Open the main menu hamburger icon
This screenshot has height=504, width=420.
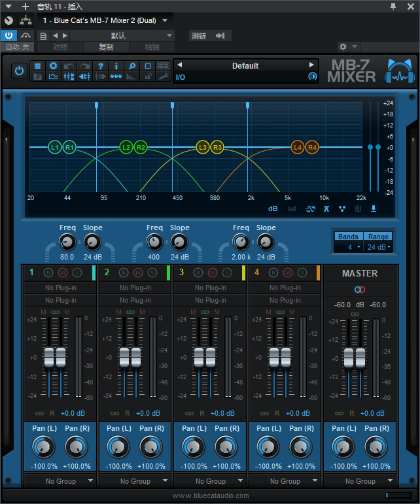coord(38,66)
